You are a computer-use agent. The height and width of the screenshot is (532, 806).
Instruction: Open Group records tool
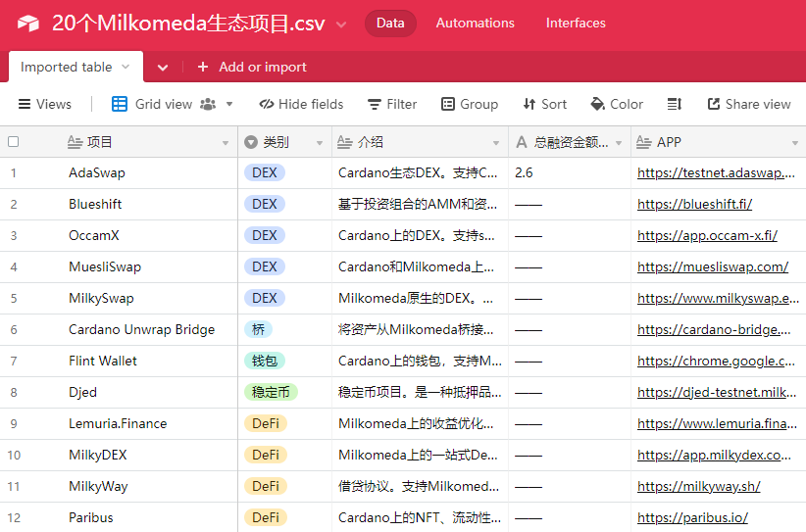(x=469, y=104)
